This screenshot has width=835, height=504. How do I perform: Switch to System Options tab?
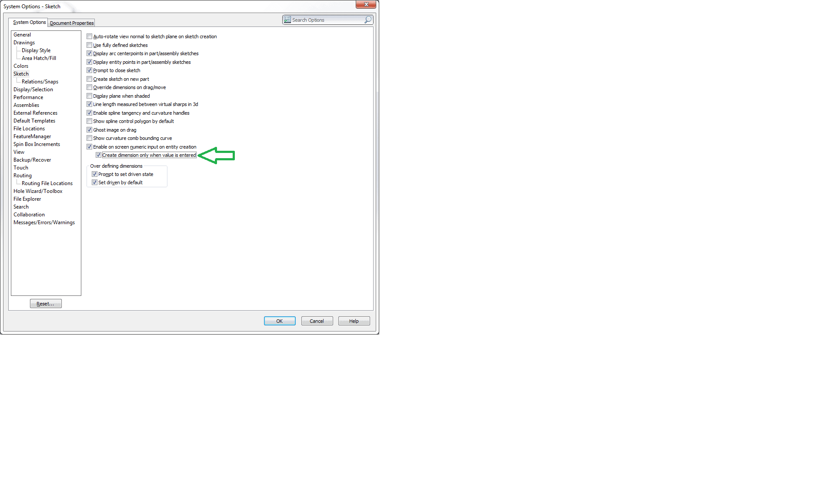(x=29, y=22)
